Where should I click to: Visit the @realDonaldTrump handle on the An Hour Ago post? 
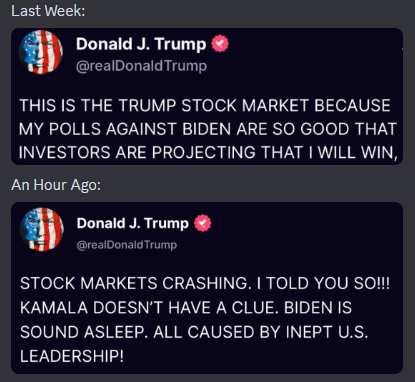[x=127, y=245]
